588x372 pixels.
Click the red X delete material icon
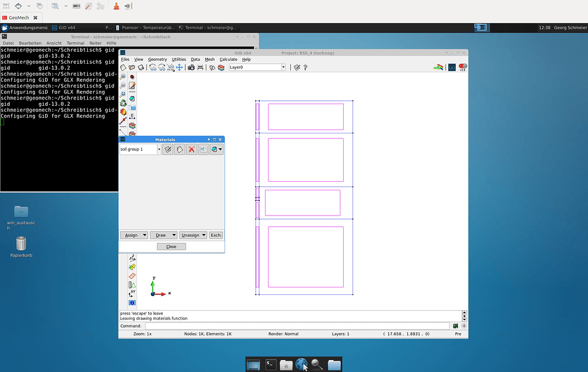pyautogui.click(x=192, y=149)
